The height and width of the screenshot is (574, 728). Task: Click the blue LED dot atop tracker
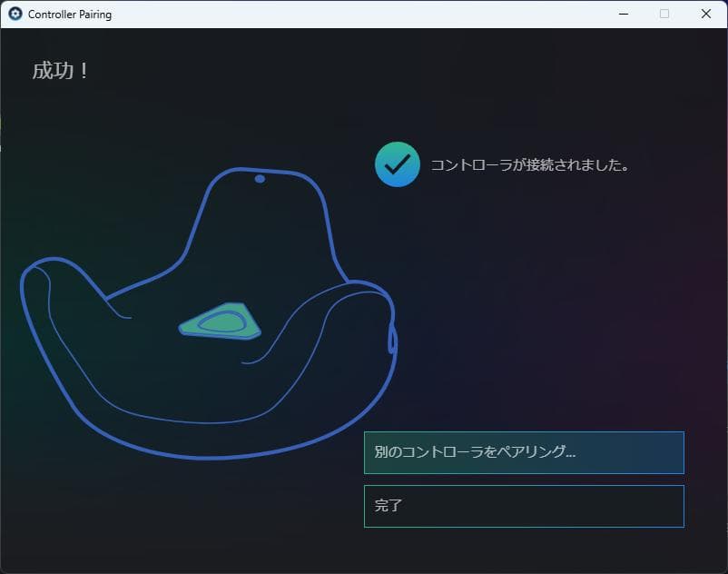(260, 179)
